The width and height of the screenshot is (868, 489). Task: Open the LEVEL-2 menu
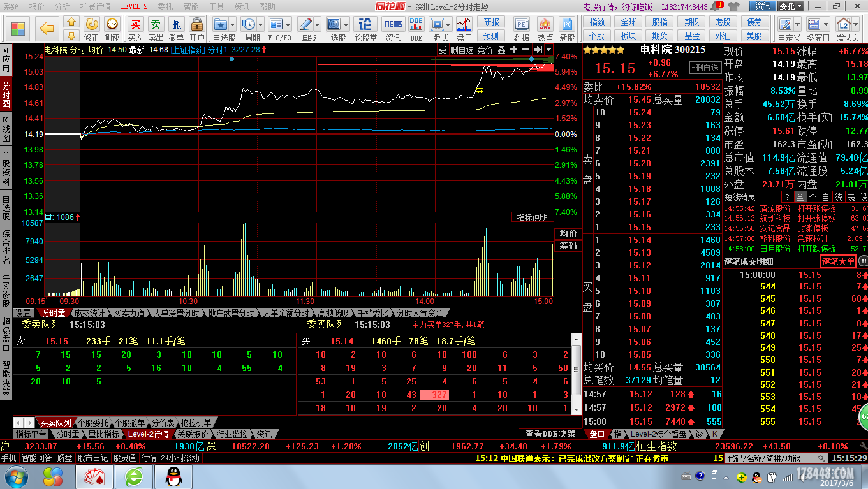[x=134, y=6]
